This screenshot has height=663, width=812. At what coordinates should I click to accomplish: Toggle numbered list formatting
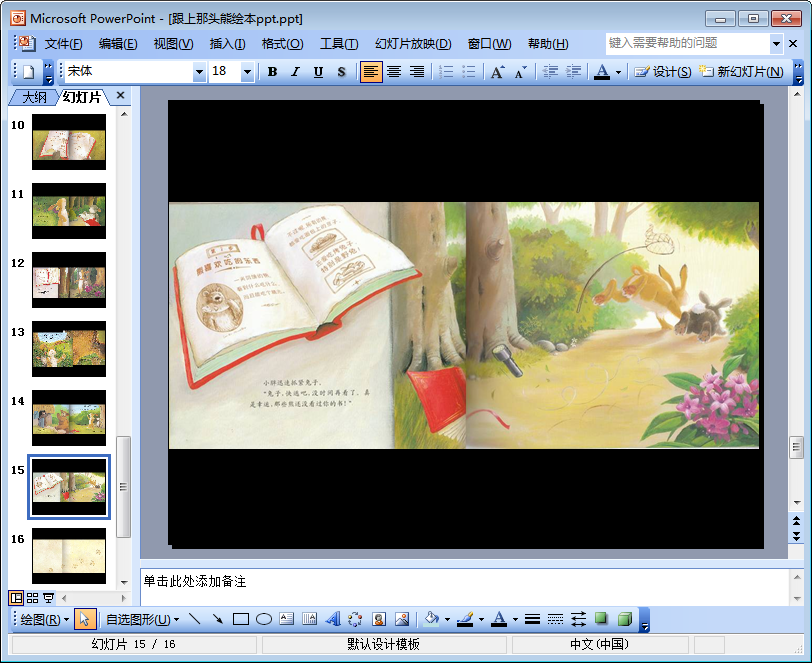coord(446,71)
